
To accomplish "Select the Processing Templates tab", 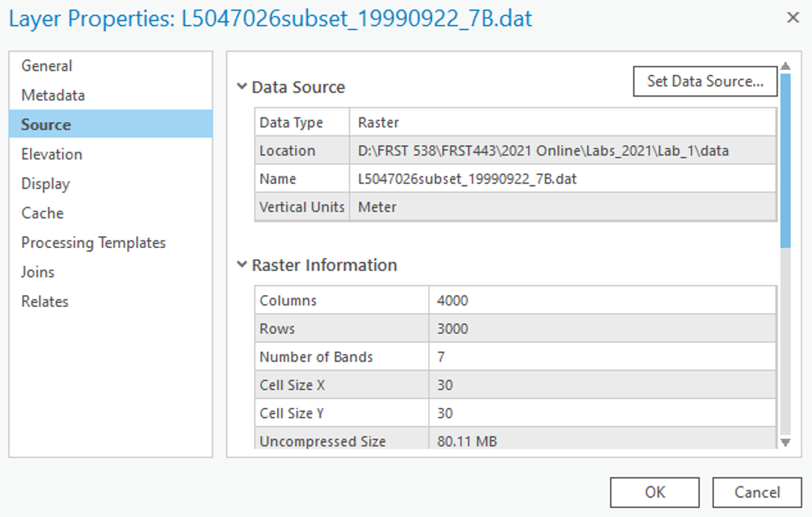I will (93, 243).
